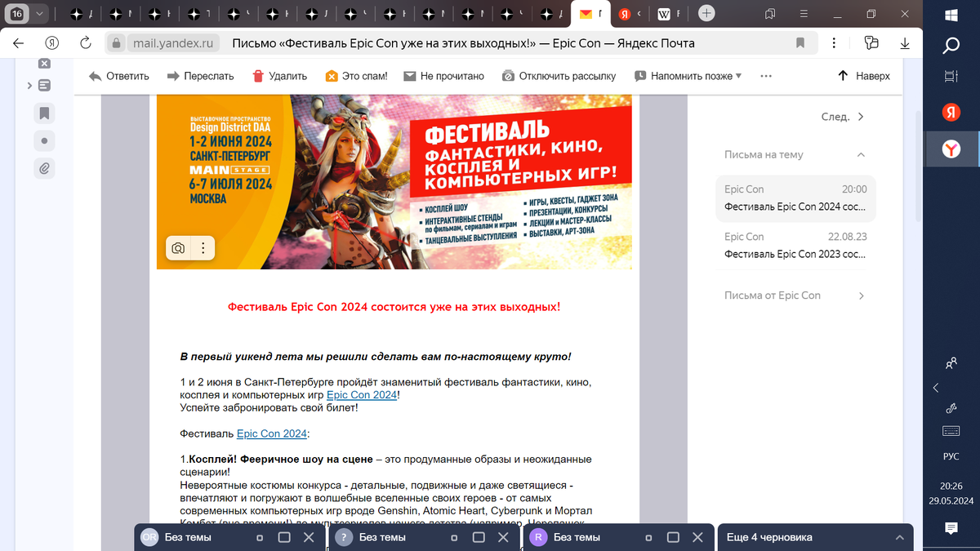The height and width of the screenshot is (551, 980).
Task: Expand the second Без темы draft window (?)
Action: (x=479, y=537)
